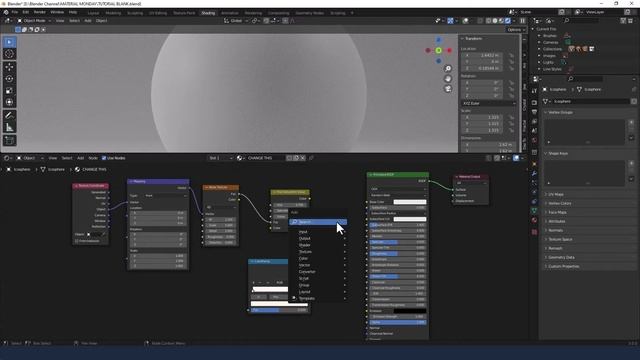Click the viewport zoom magnifier icon
Image resolution: width=640 pixels, height=360 pixels.
(448, 69)
